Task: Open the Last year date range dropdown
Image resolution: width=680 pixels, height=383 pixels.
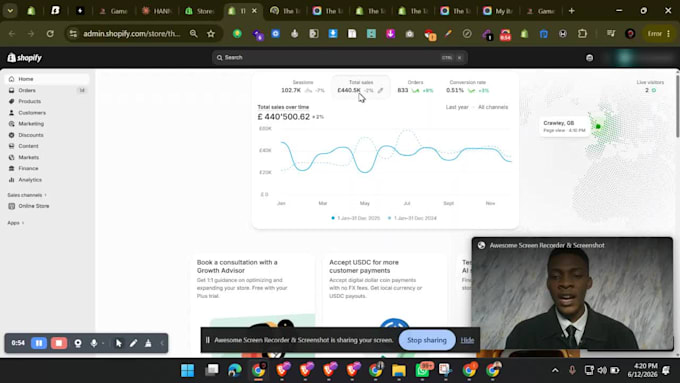Action: click(457, 107)
